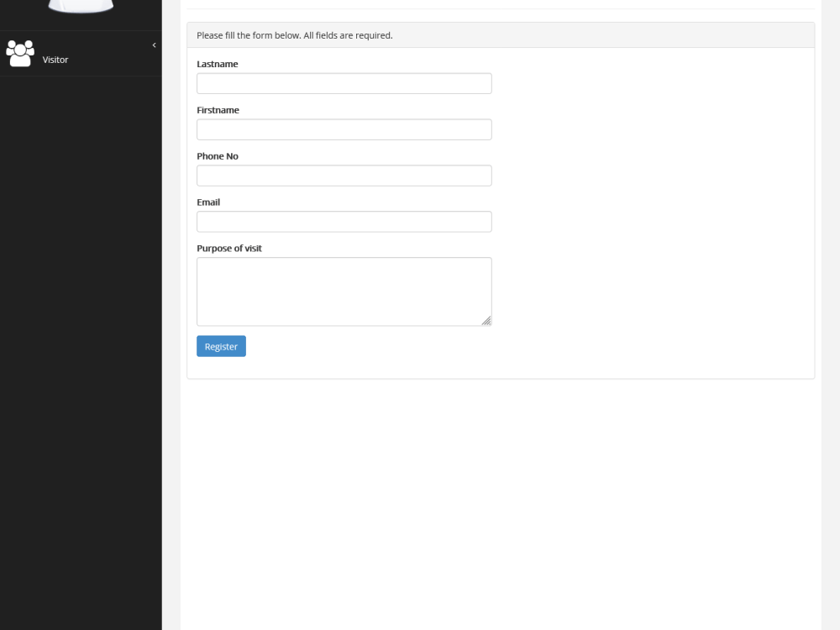Click the Purpose of visit textarea
Image resolution: width=840 pixels, height=630 pixels.
(x=344, y=291)
